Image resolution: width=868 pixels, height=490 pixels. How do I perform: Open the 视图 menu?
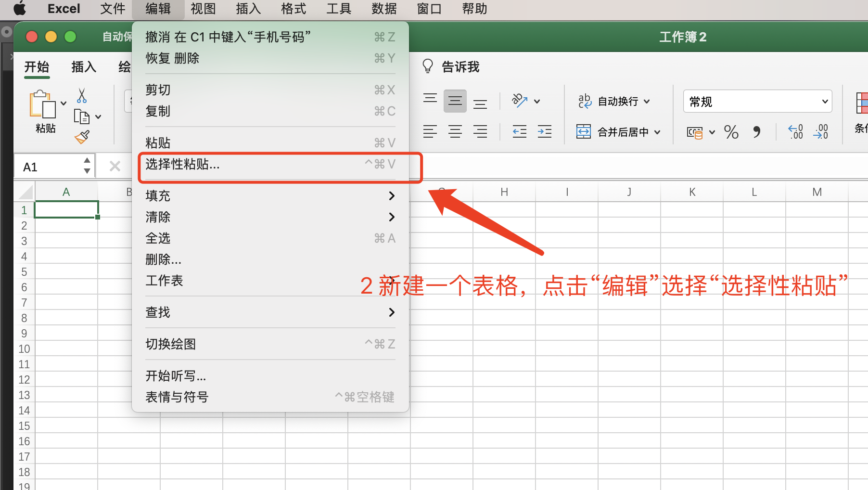point(203,9)
